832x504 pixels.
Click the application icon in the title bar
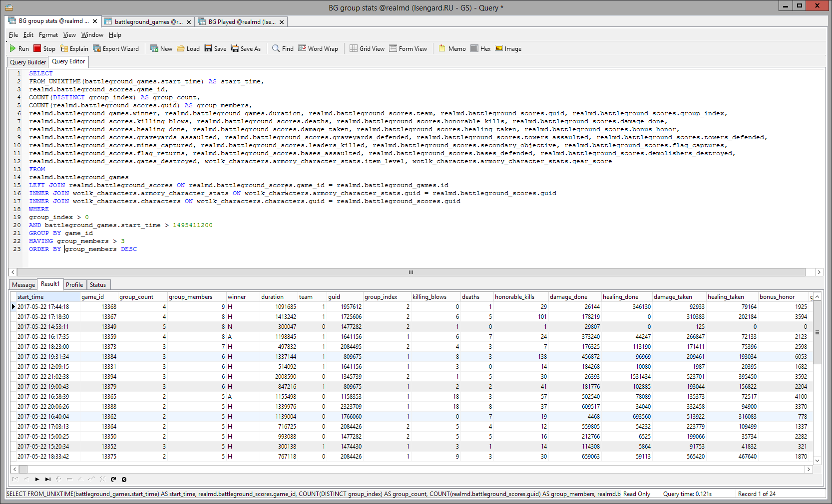(8, 7)
